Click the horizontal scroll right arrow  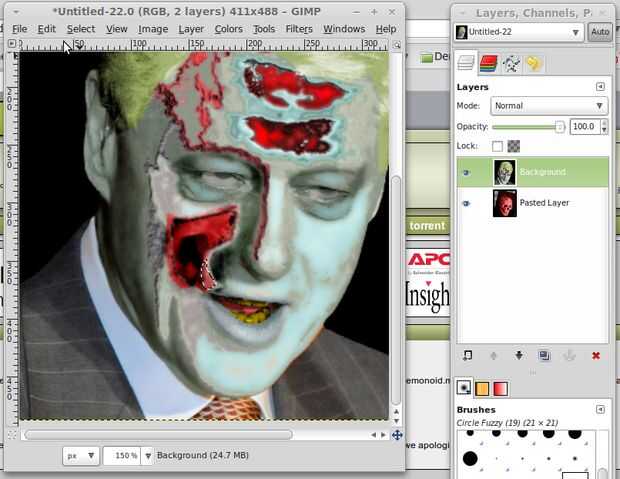point(383,435)
